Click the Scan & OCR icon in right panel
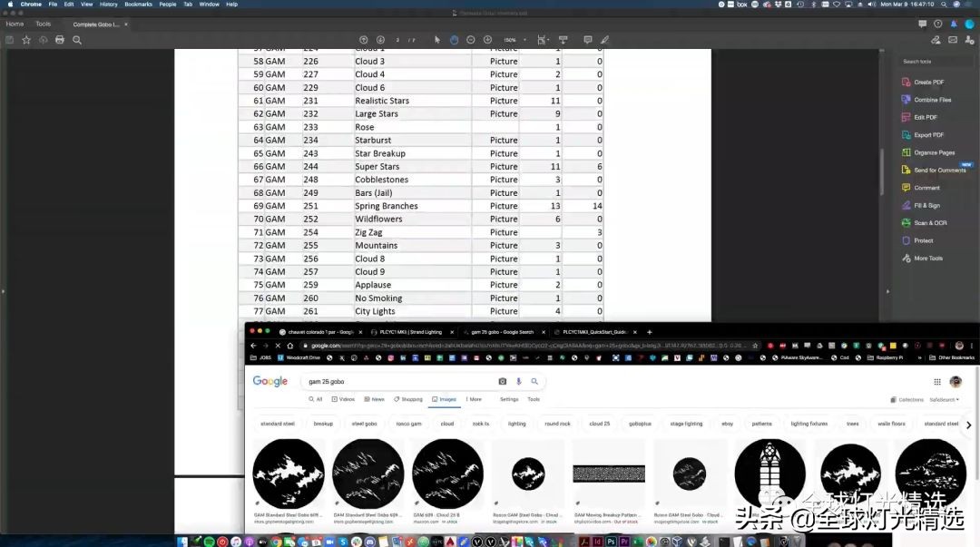980x547 pixels. (x=906, y=222)
